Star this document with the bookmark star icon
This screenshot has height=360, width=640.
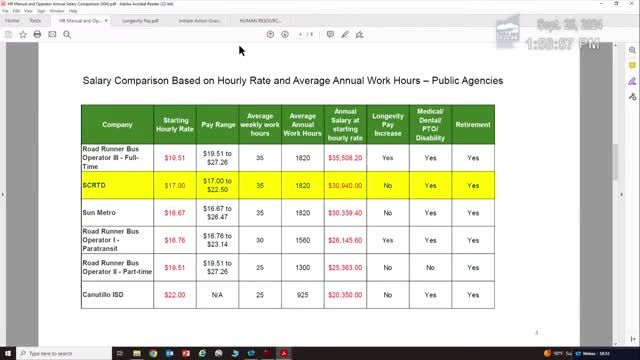pyautogui.click(x=23, y=35)
